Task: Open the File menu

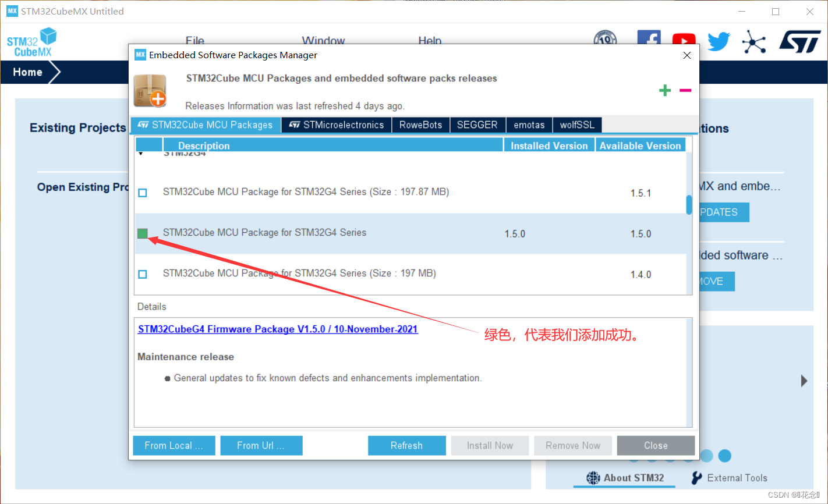Action: point(195,41)
